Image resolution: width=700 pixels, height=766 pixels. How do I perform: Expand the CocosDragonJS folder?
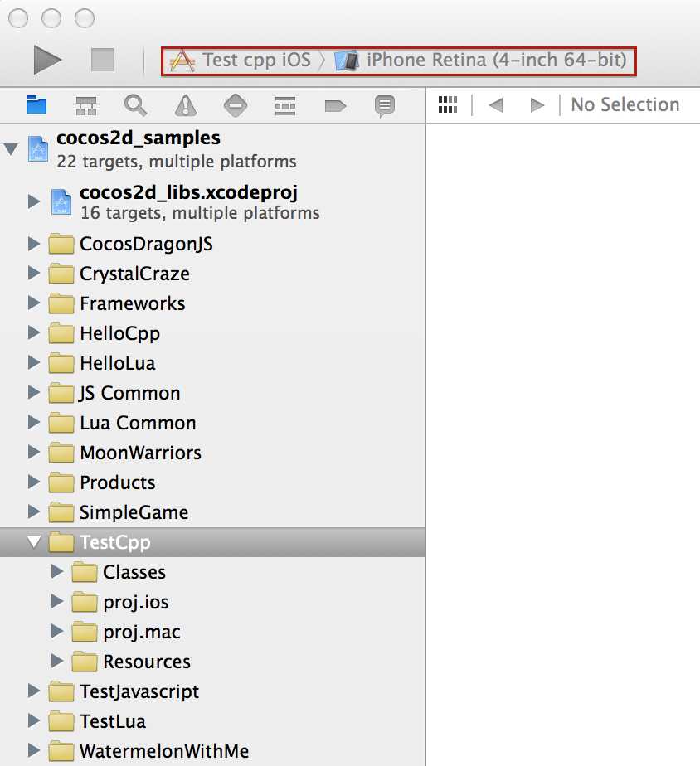coord(34,243)
